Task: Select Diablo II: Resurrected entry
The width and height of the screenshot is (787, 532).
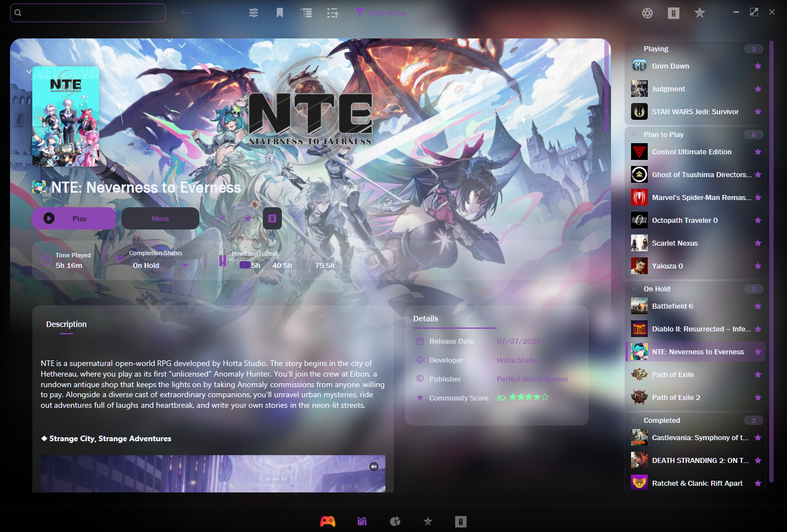Action: [x=695, y=329]
